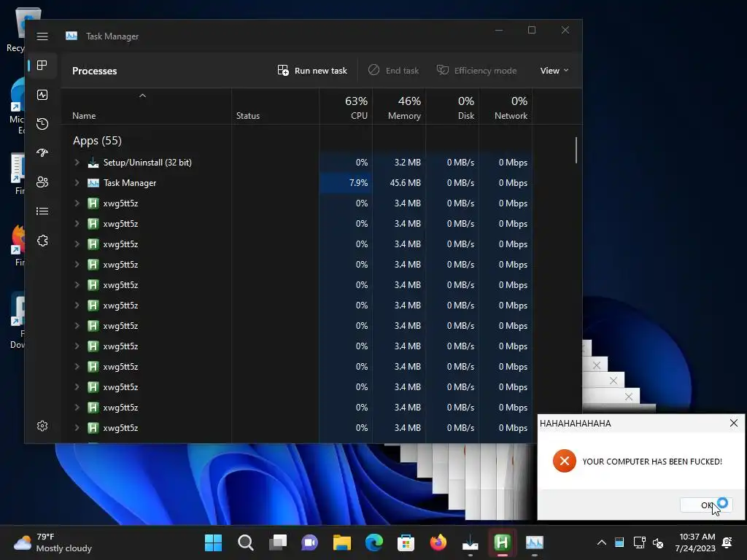This screenshot has height=560, width=747.
Task: Close the HAHAHAHAHAHA error dialog
Action: [734, 423]
